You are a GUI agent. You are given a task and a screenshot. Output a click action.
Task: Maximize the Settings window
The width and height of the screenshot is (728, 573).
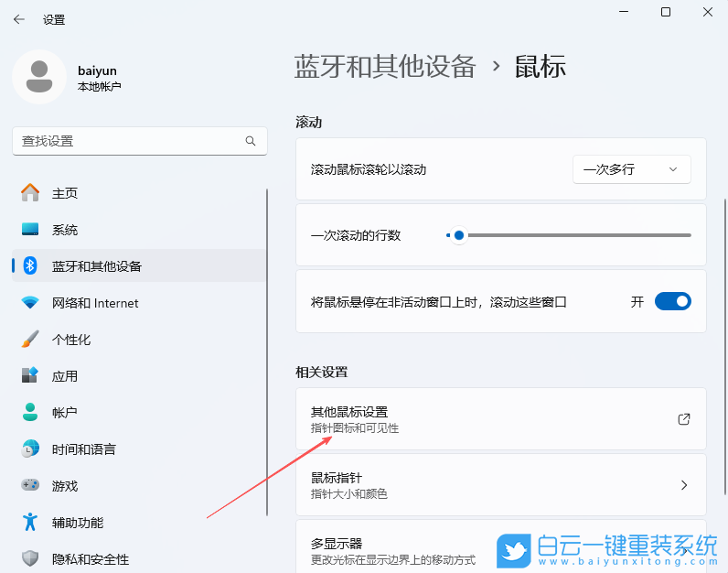(x=665, y=12)
